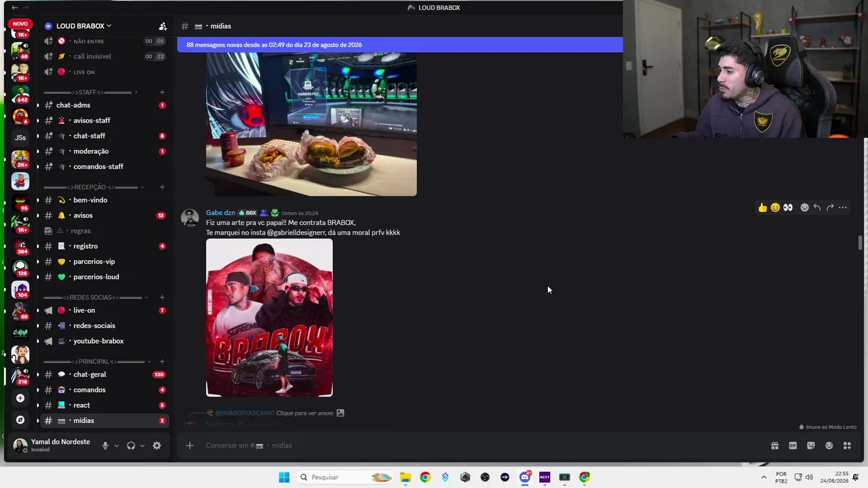This screenshot has width=868, height=488.
Task: Click the add a server plus button
Action: [20, 398]
